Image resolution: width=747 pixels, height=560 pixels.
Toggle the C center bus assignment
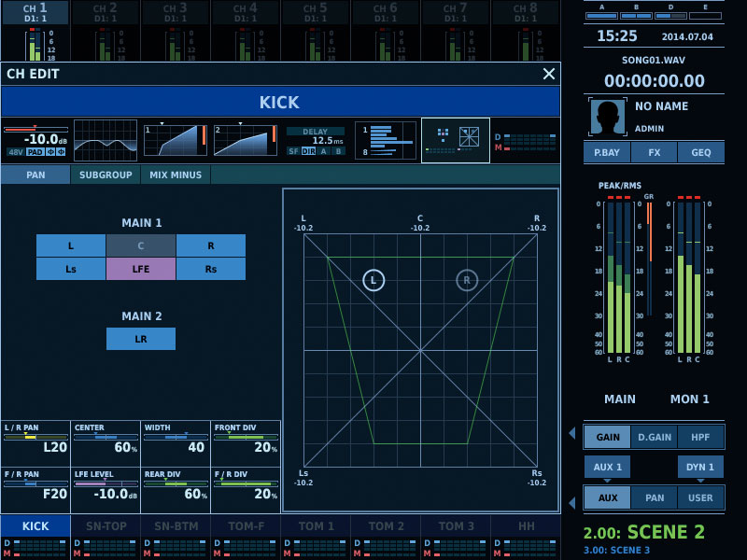140,245
